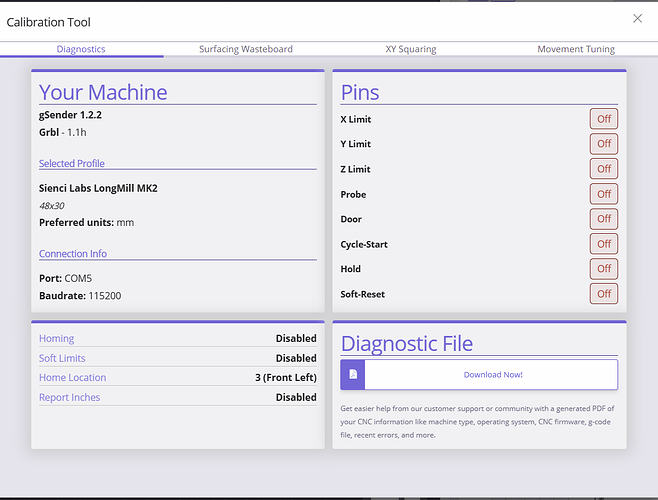Click the Diagnostic File heading
The image size is (658, 500).
pos(407,343)
